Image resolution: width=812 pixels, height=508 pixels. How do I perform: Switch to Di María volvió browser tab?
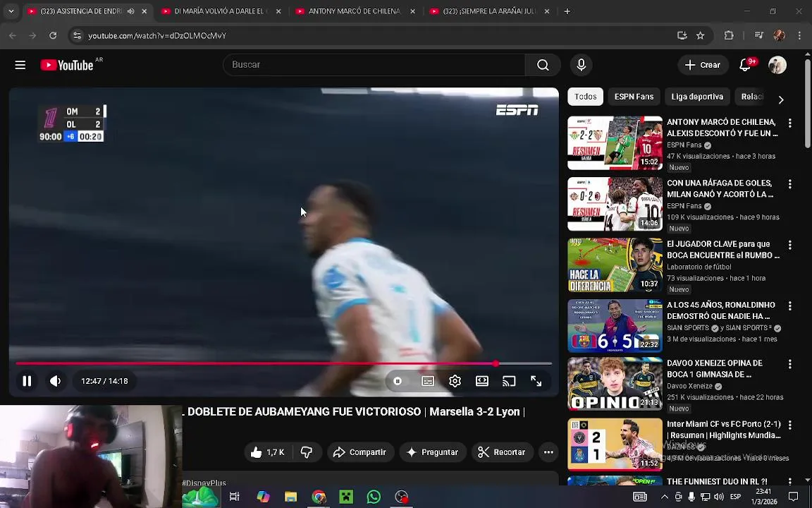click(220, 11)
